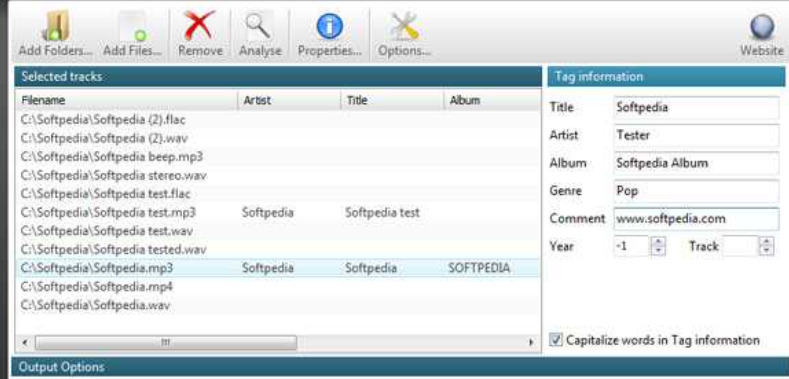Image resolution: width=789 pixels, height=379 pixels.
Task: Click the horizontal scrollbar thumb
Action: (x=166, y=343)
